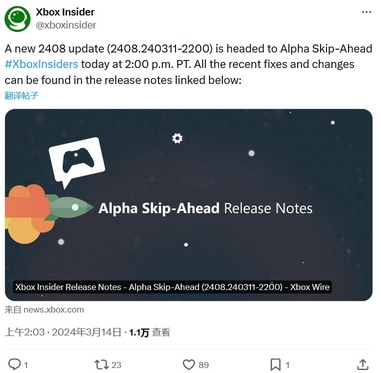Open the Xbox Insider display name
This screenshot has height=373, width=381.
[65, 12]
